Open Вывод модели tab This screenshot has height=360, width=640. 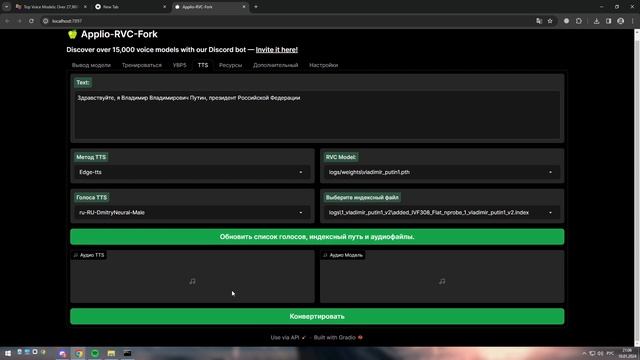91,65
